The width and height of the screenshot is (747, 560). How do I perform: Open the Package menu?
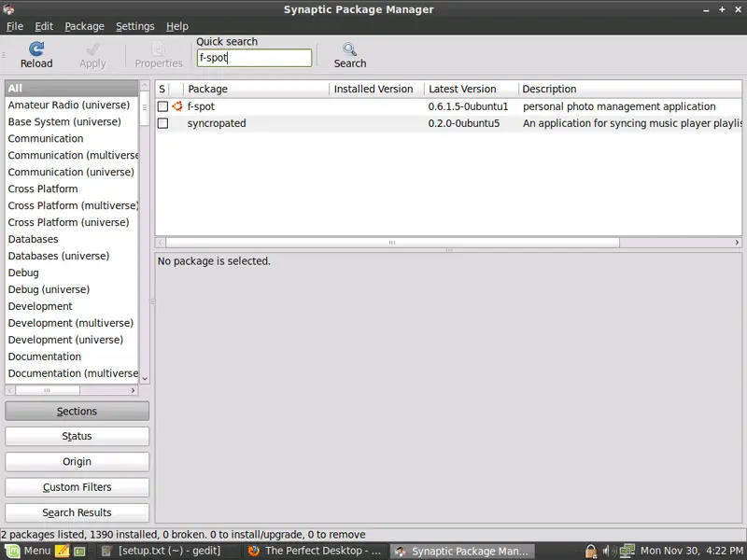click(x=84, y=26)
